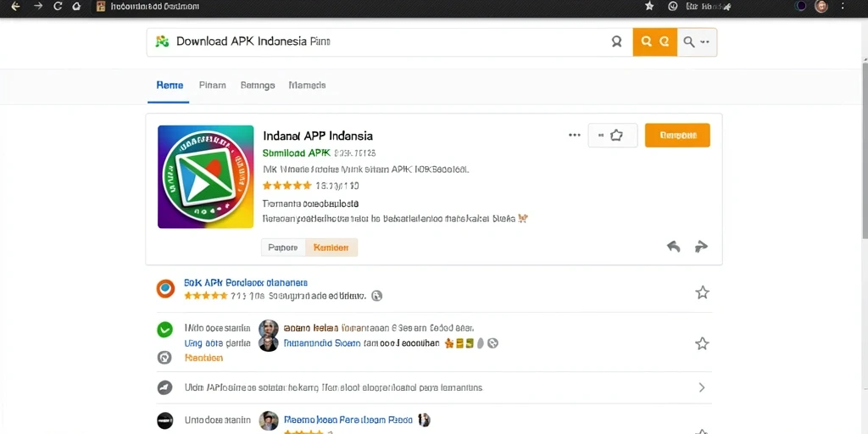Switch to the Pinam tab

(x=213, y=86)
